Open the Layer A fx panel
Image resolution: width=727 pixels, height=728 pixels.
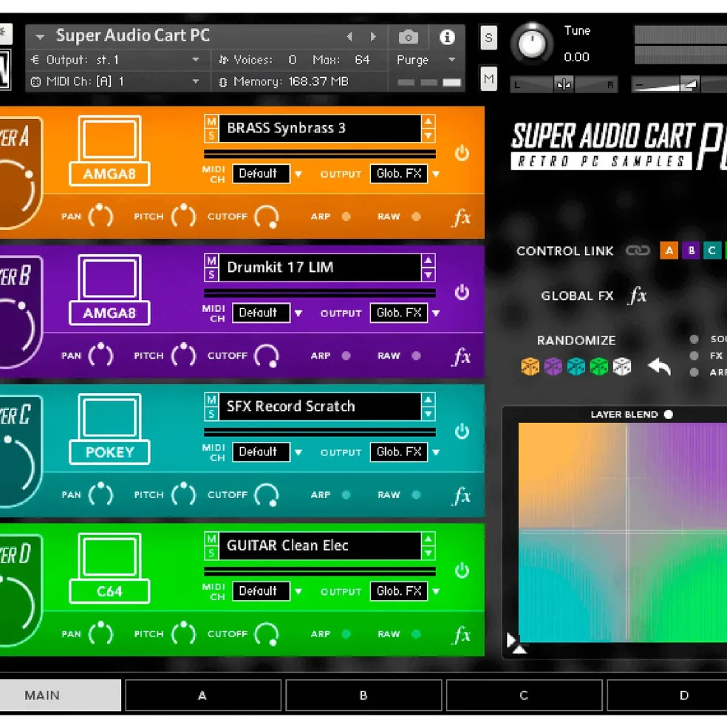tap(461, 217)
